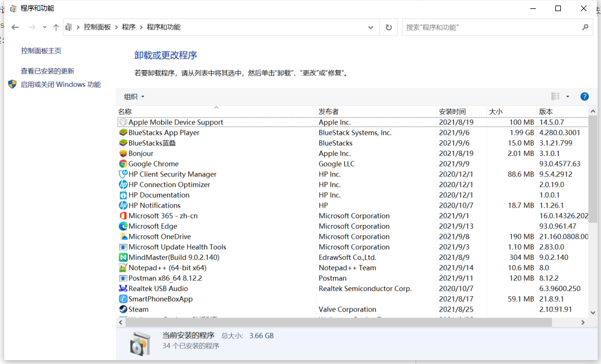
Task: Click the scroll up arrow of list
Action: coord(593,111)
